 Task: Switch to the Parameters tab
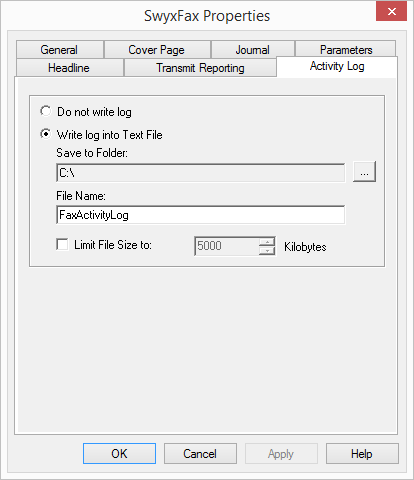point(346,50)
